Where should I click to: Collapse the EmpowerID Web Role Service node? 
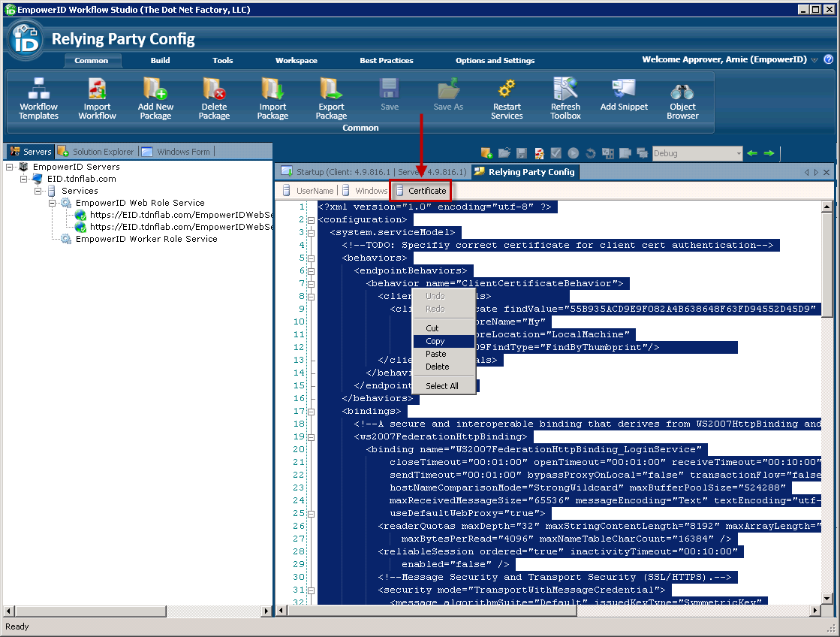[x=53, y=203]
